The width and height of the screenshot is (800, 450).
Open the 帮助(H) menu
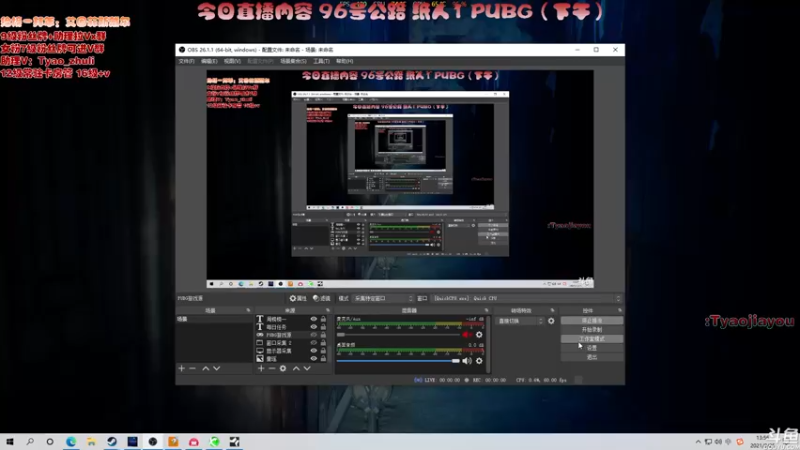[x=344, y=61]
